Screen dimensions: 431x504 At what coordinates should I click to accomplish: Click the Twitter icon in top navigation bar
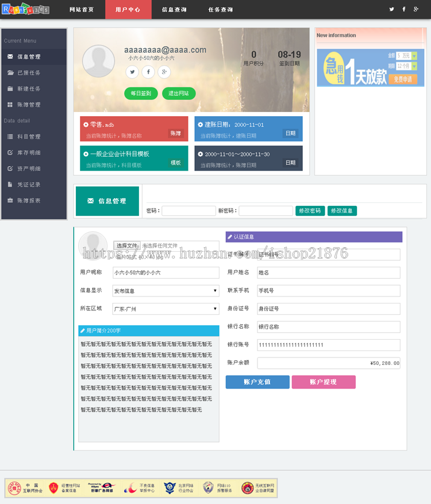tap(392, 9)
